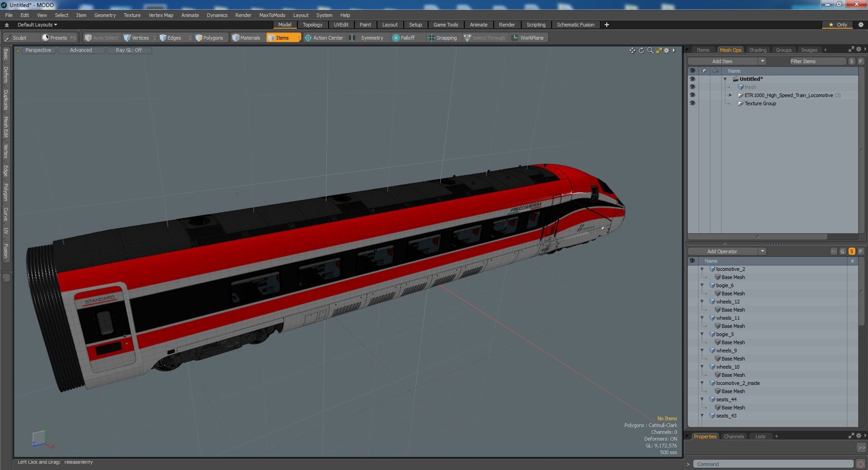The width and height of the screenshot is (868, 470).
Task: Switch to the Images panel tab
Action: coord(809,50)
